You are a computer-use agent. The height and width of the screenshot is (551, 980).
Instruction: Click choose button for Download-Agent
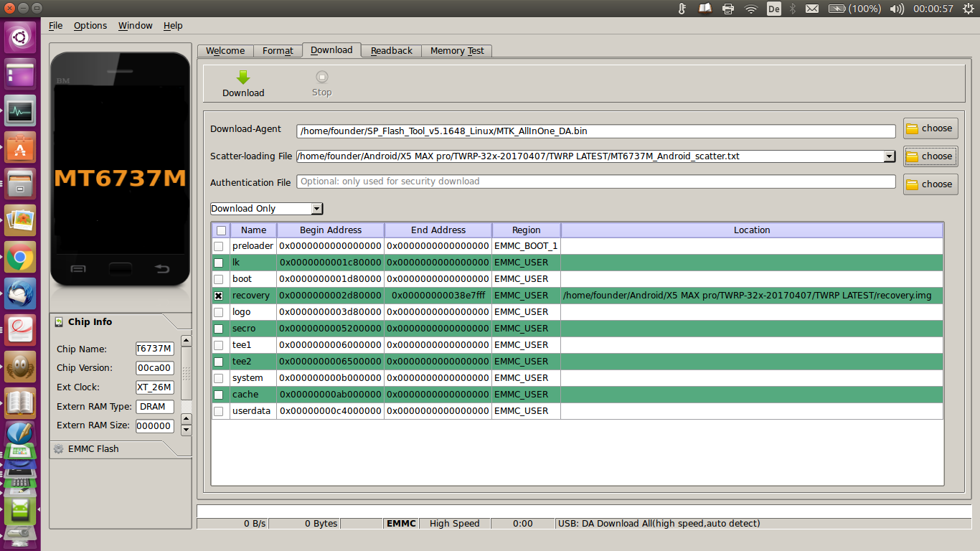tap(930, 128)
